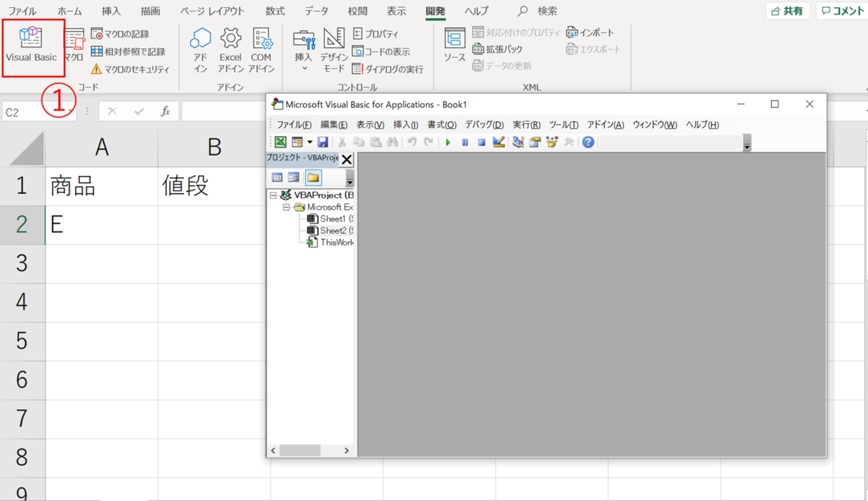This screenshot has height=501, width=868.
Task: Click the マクロ (Macros) icon
Action: (x=75, y=46)
